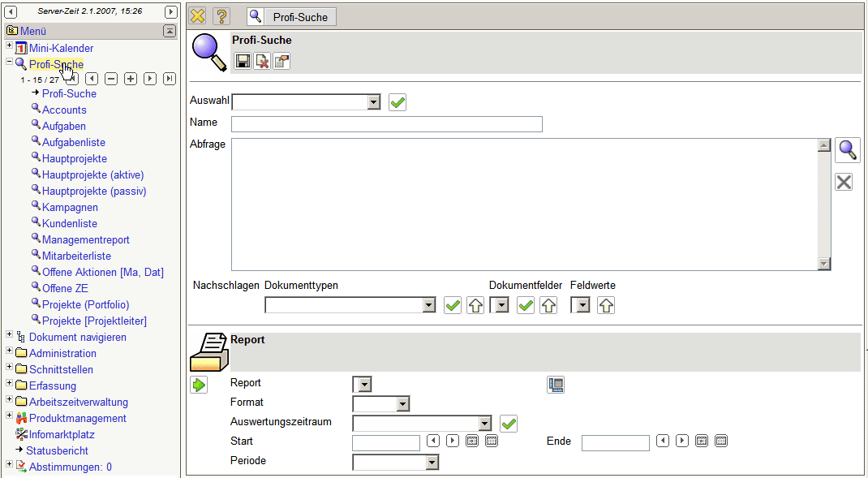Expand the Mini-Kalender tree node
868x478 pixels.
click(10, 45)
